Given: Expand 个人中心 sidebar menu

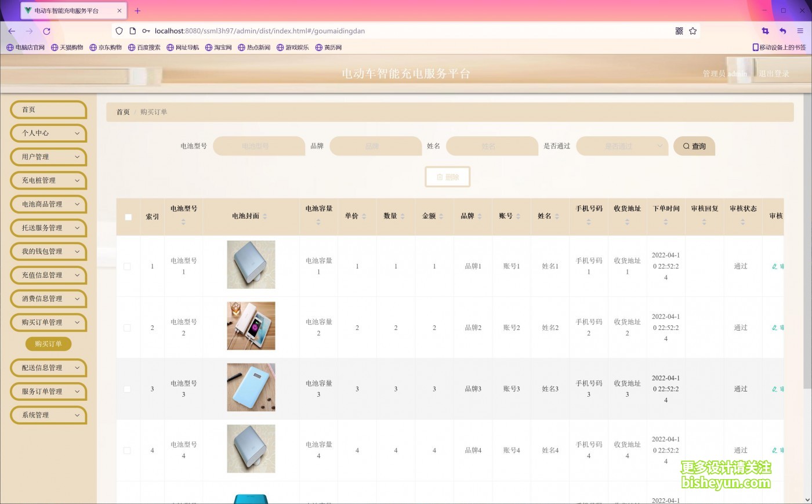Looking at the screenshot, I should (x=48, y=133).
